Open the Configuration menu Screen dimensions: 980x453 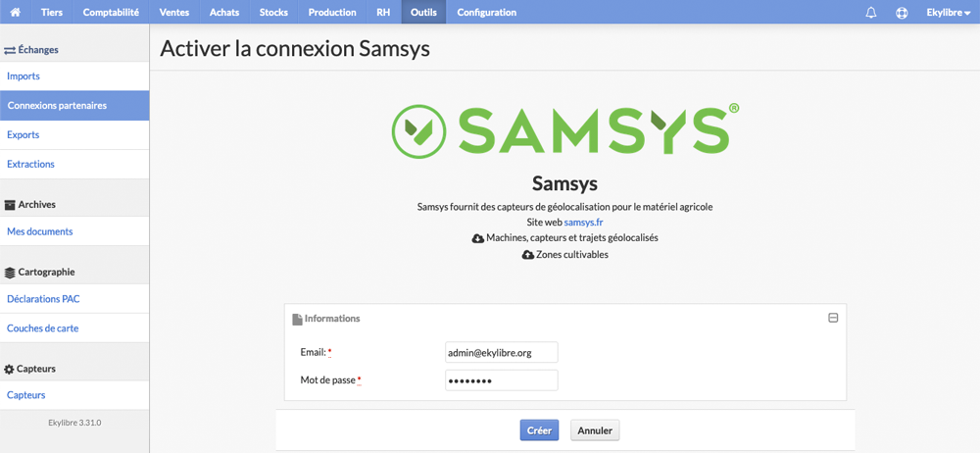[487, 12]
